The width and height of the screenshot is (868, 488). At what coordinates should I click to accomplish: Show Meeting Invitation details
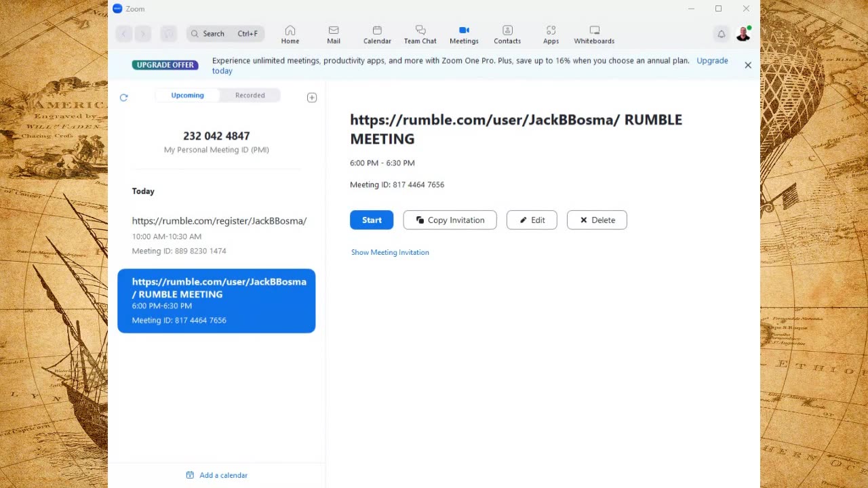(x=390, y=252)
